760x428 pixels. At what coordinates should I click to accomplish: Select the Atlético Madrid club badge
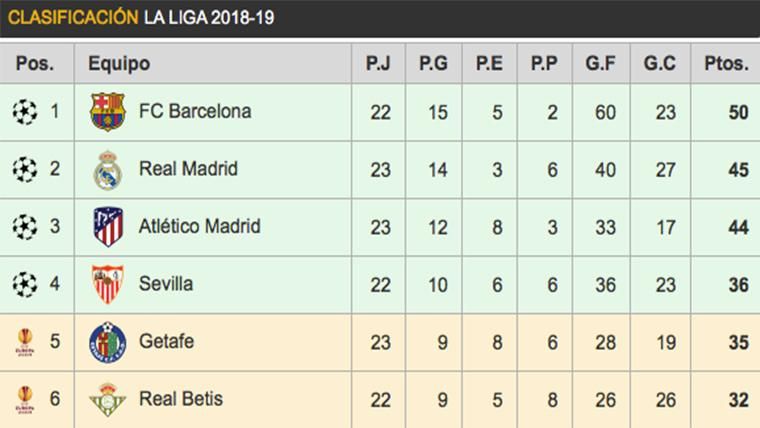(x=106, y=227)
